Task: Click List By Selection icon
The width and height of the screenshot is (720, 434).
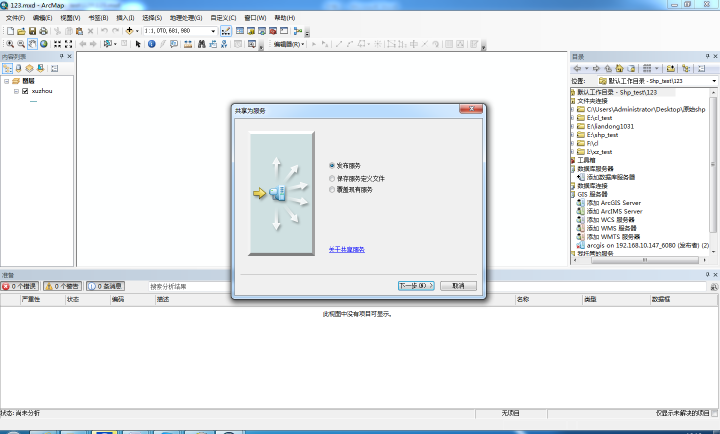Action: click(40, 68)
